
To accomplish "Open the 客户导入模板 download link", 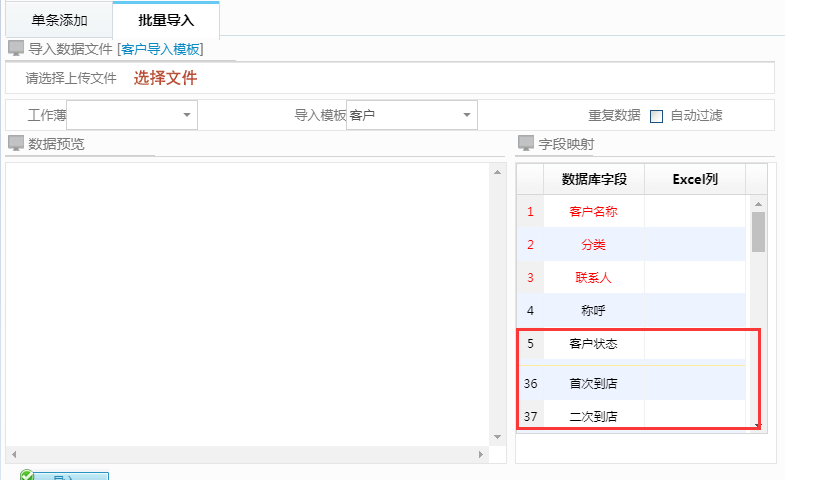I will [160, 48].
